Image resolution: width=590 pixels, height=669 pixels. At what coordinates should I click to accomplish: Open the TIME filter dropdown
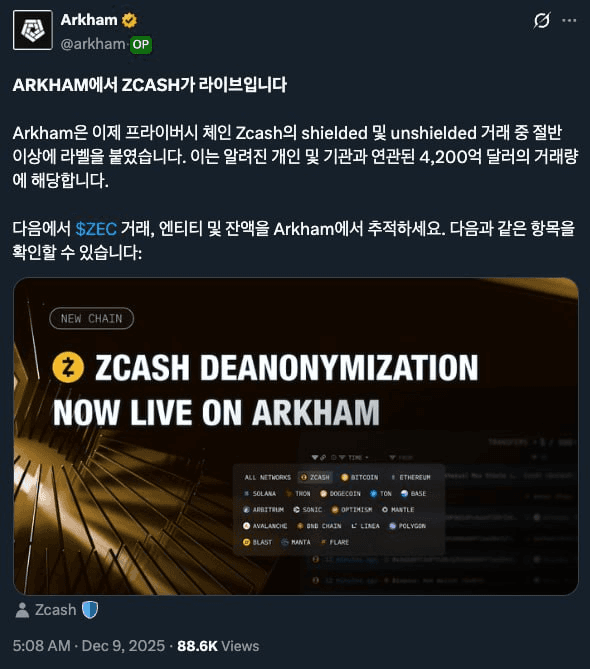tap(353, 458)
